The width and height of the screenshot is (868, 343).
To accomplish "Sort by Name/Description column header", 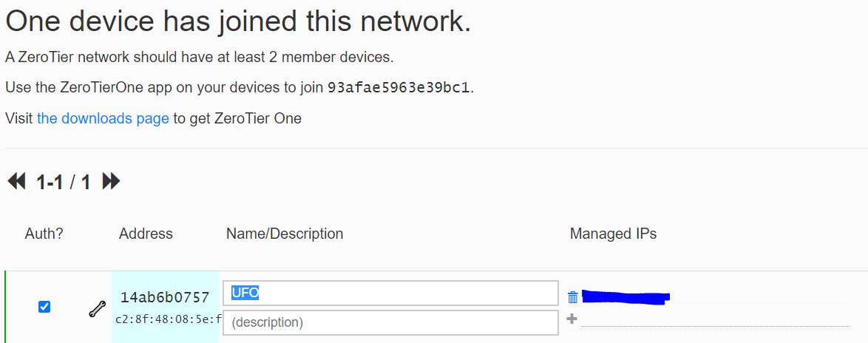I will (285, 234).
